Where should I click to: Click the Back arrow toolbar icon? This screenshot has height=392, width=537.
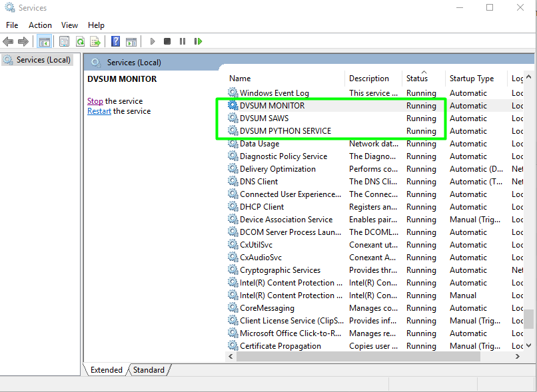tap(8, 42)
